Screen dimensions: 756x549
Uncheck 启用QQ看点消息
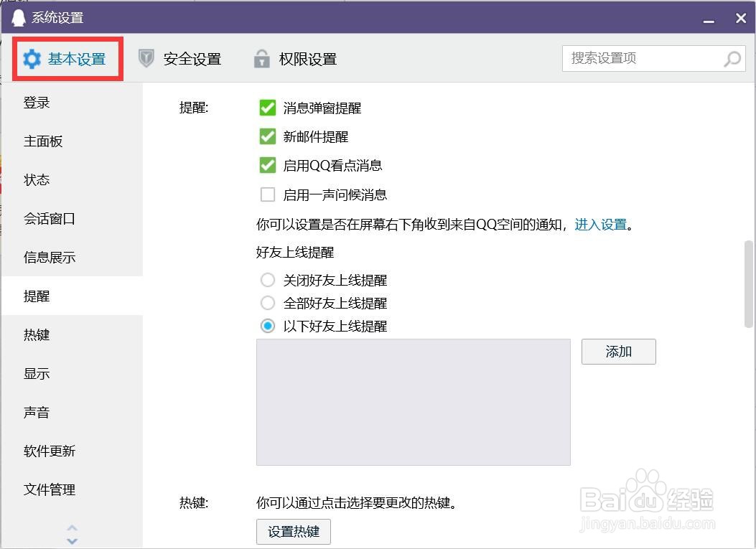tap(267, 165)
